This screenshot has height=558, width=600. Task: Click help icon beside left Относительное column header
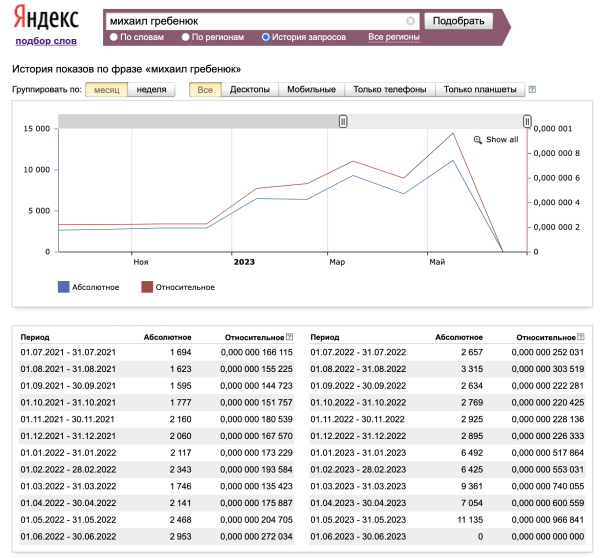click(x=289, y=338)
